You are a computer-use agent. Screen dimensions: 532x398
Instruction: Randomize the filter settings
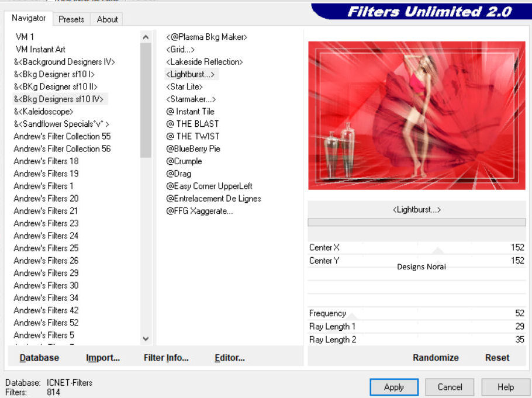click(436, 358)
